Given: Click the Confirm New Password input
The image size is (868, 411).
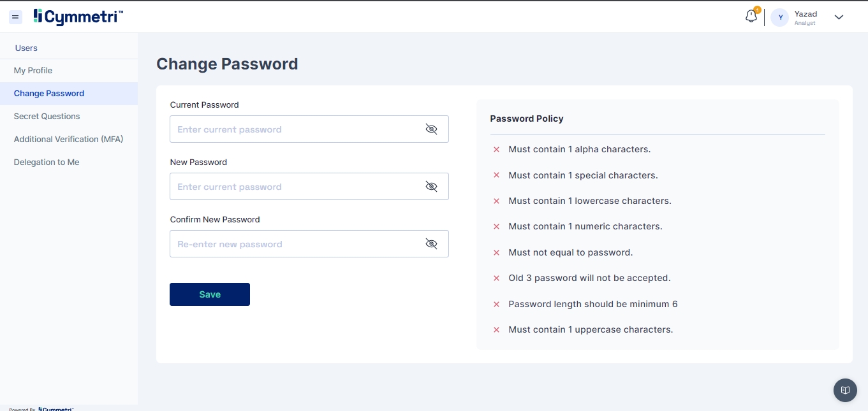Looking at the screenshot, I should 293,244.
